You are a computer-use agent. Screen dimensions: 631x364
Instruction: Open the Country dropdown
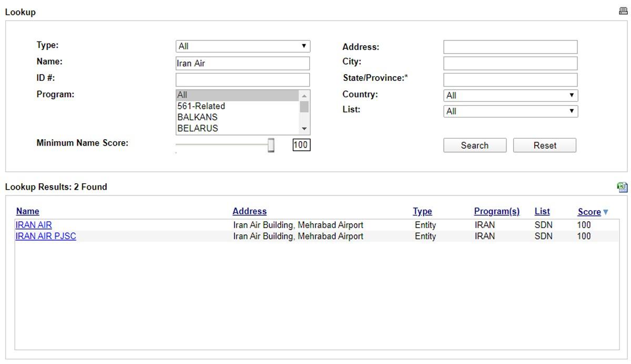511,96
